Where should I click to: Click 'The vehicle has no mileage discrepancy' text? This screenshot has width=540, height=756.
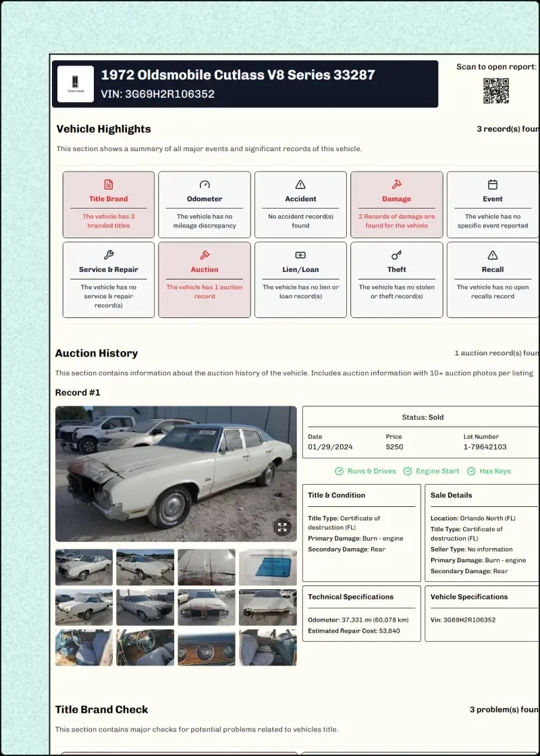tap(205, 221)
